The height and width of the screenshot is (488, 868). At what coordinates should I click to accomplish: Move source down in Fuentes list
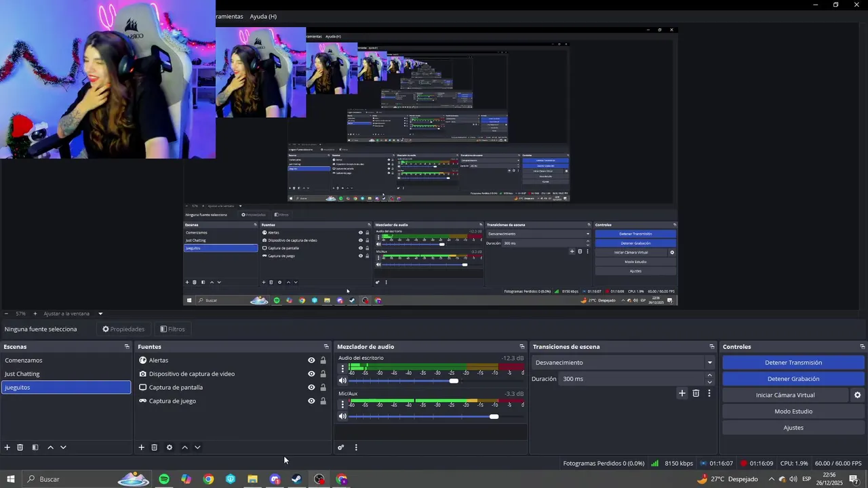click(197, 447)
